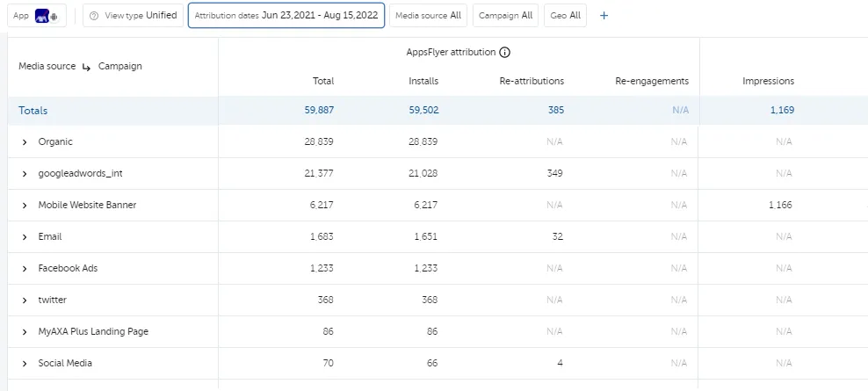This screenshot has width=868, height=391.
Task: Click the total installs value 59,502
Action: point(423,110)
